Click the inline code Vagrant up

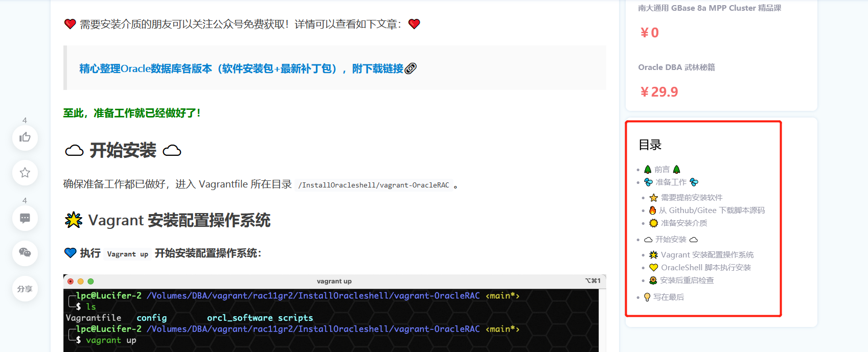click(128, 254)
